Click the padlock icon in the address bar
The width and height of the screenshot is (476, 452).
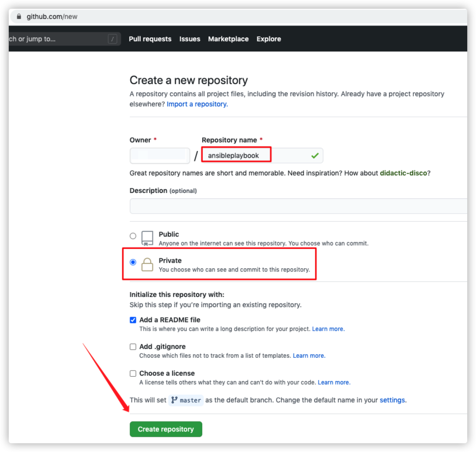click(x=19, y=16)
